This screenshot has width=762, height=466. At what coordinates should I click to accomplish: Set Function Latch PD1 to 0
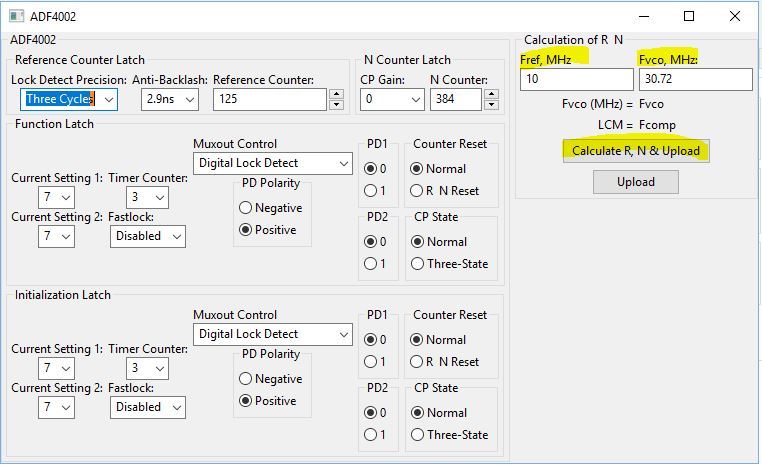(375, 169)
